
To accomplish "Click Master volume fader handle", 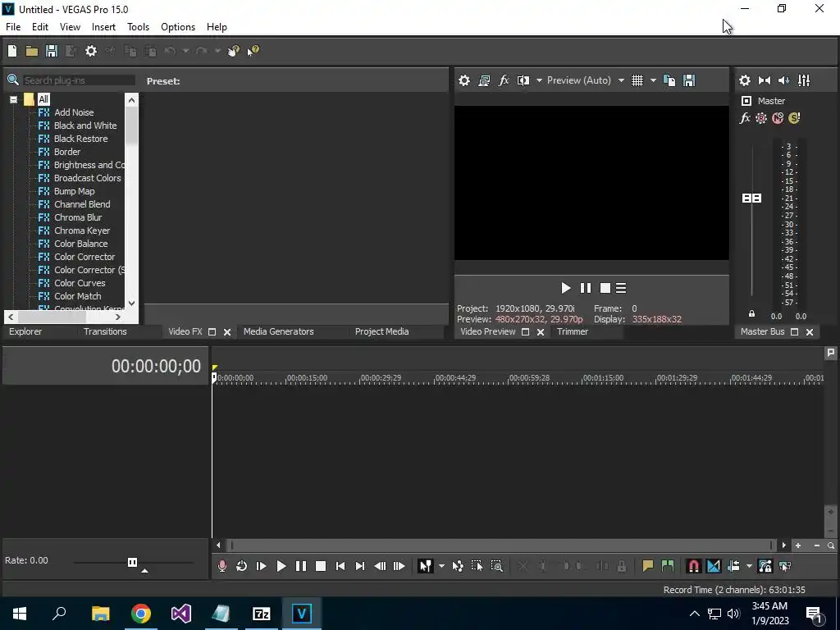I will [x=751, y=199].
